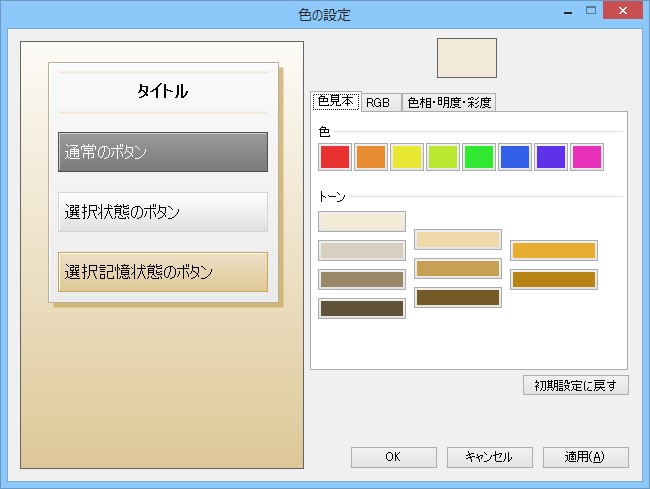The image size is (650, 489).
Task: Select the magenta pink color swatch
Action: click(x=587, y=157)
